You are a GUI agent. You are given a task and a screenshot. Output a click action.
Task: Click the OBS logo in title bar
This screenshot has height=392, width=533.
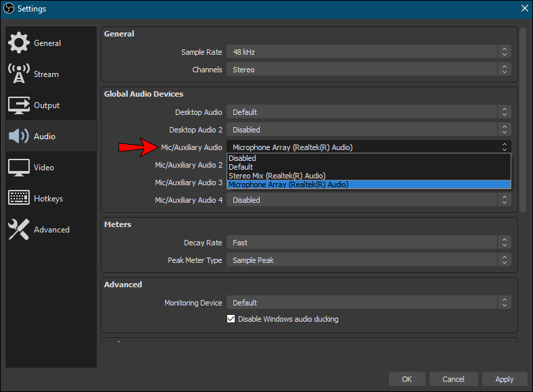coord(9,9)
